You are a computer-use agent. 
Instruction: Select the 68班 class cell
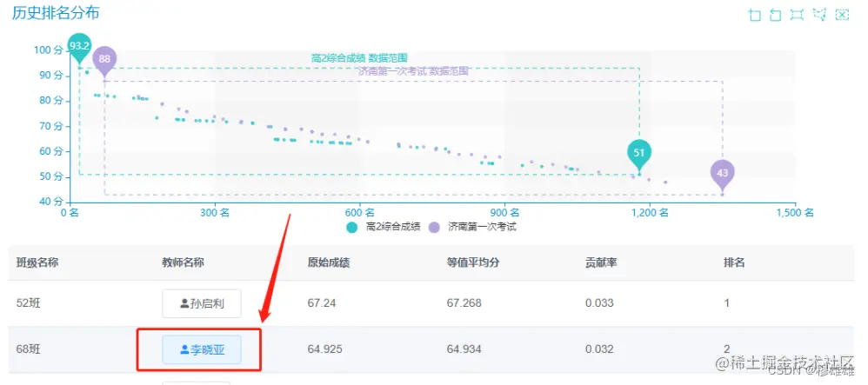coord(27,349)
